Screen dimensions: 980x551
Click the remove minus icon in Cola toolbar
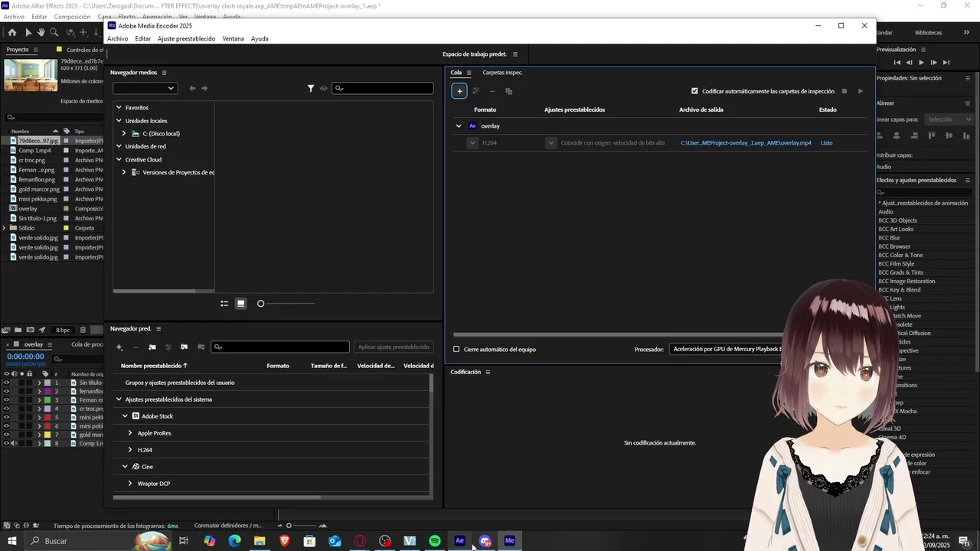pos(492,91)
